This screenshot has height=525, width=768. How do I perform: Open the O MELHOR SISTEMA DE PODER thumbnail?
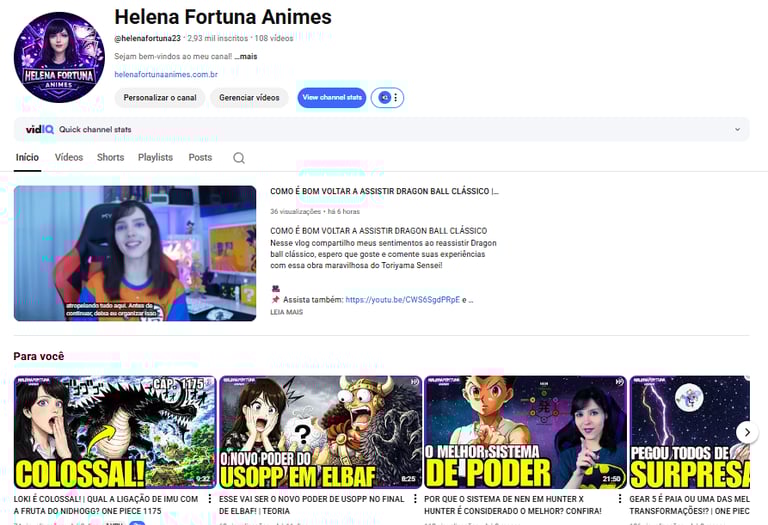point(525,432)
